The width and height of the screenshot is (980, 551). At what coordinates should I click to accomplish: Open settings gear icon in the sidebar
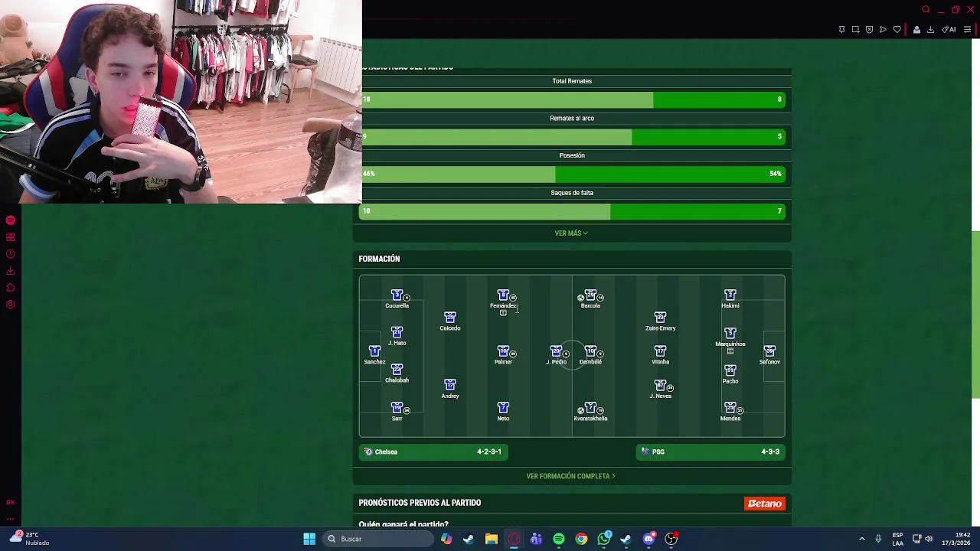[11, 305]
